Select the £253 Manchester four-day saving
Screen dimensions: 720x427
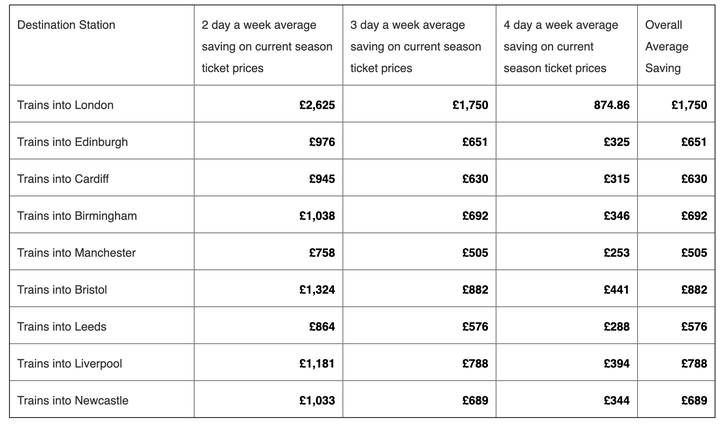617,253
